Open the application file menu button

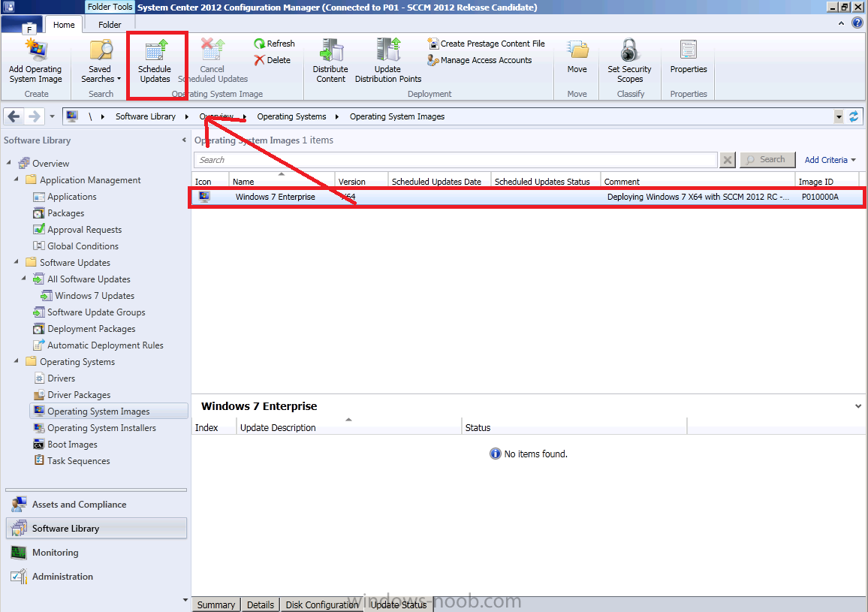(x=20, y=25)
